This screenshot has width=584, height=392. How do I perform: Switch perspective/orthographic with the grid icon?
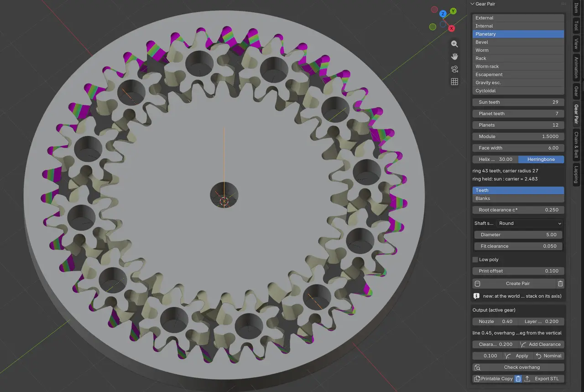(x=454, y=82)
